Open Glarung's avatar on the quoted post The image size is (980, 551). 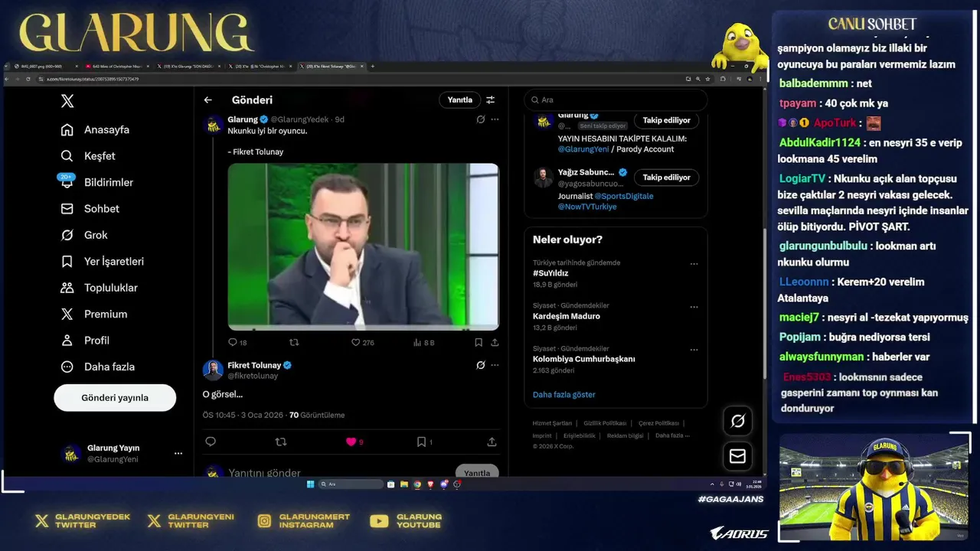coord(213,124)
